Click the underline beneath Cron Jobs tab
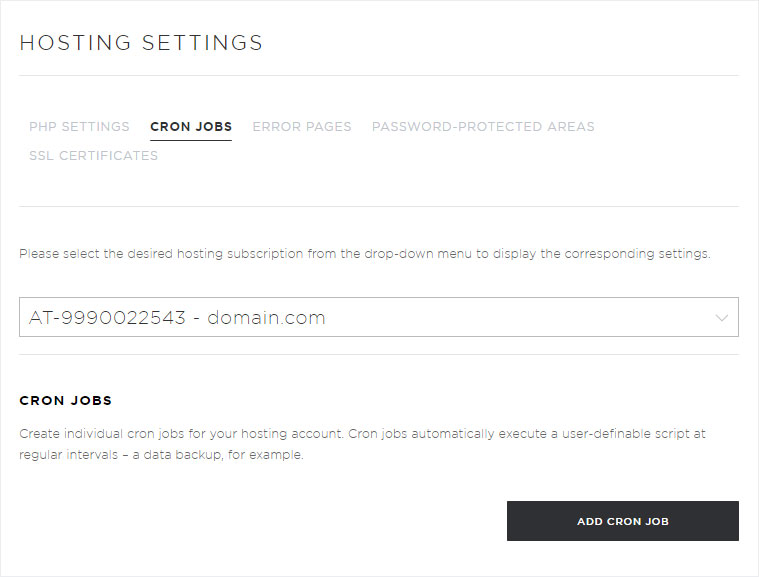The height and width of the screenshot is (577, 759). (191, 140)
